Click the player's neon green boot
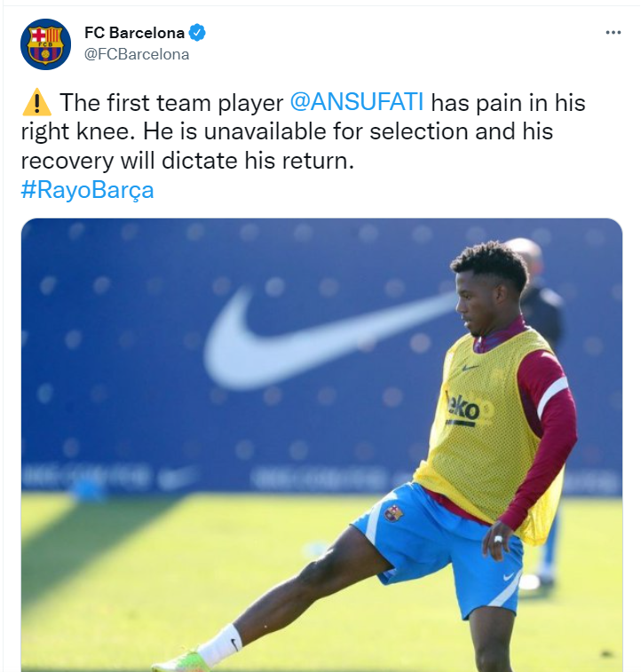Screen dimensions: 641x672 (x=176, y=663)
